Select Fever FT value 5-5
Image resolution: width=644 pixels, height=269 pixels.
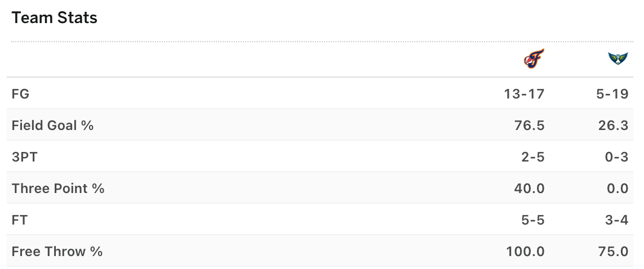click(x=532, y=220)
